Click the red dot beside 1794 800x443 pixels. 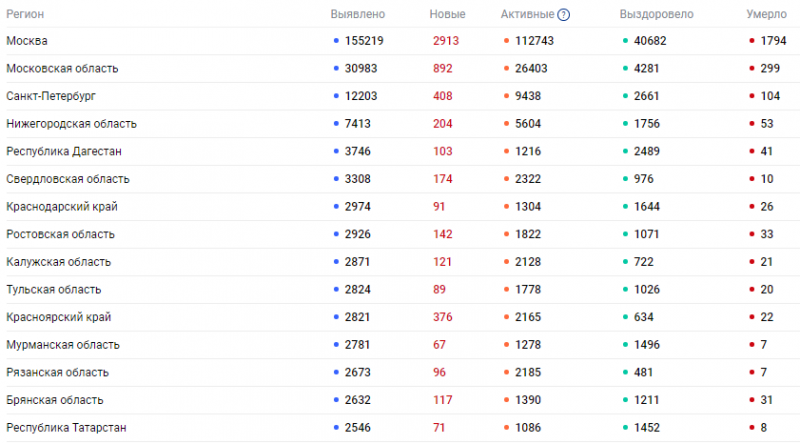point(752,41)
